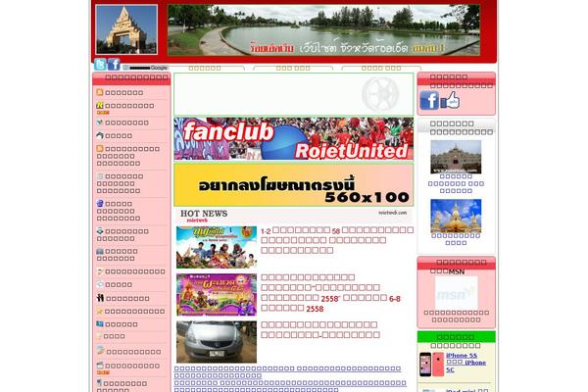
Task: Open the small Facebook icon beside Twitter
Action: 114,65
